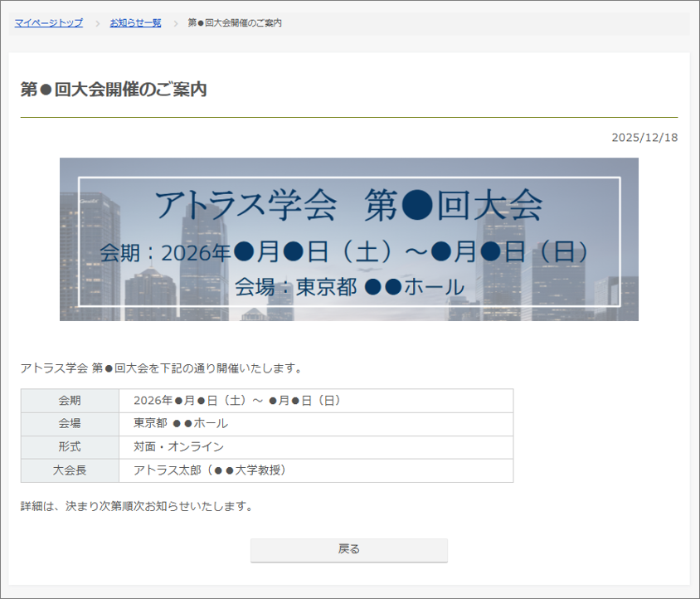Click the intro sentence below the banner

162,368
